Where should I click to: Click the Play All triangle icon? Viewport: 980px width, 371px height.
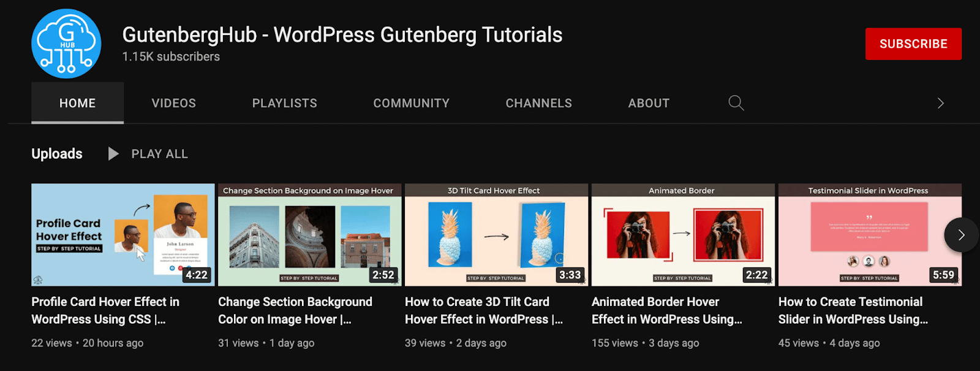coord(113,153)
